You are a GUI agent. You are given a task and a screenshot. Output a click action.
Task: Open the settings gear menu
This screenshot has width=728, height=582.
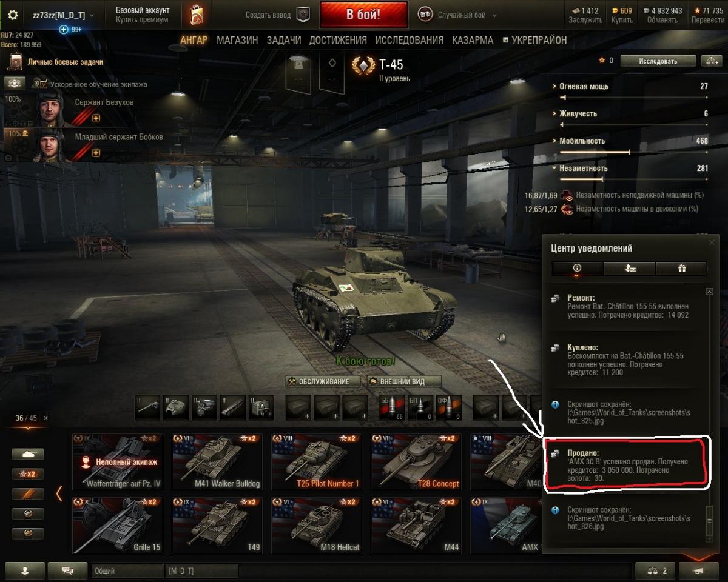13,15
